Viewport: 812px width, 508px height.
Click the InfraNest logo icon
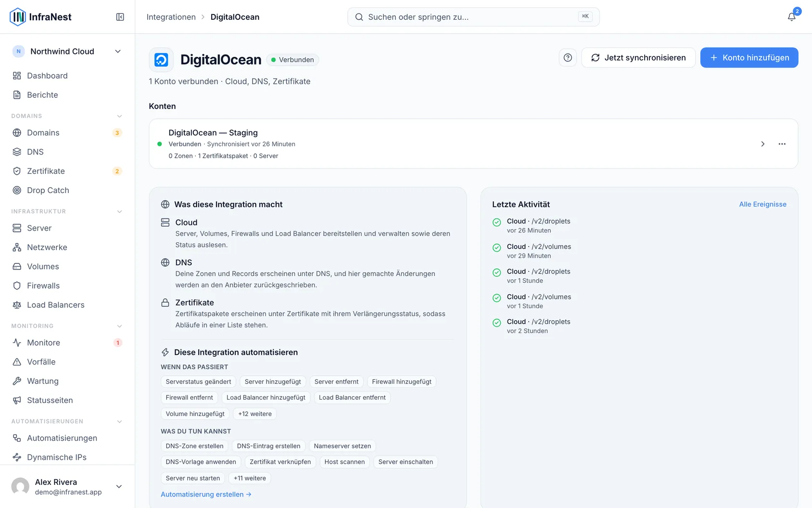[x=18, y=17]
